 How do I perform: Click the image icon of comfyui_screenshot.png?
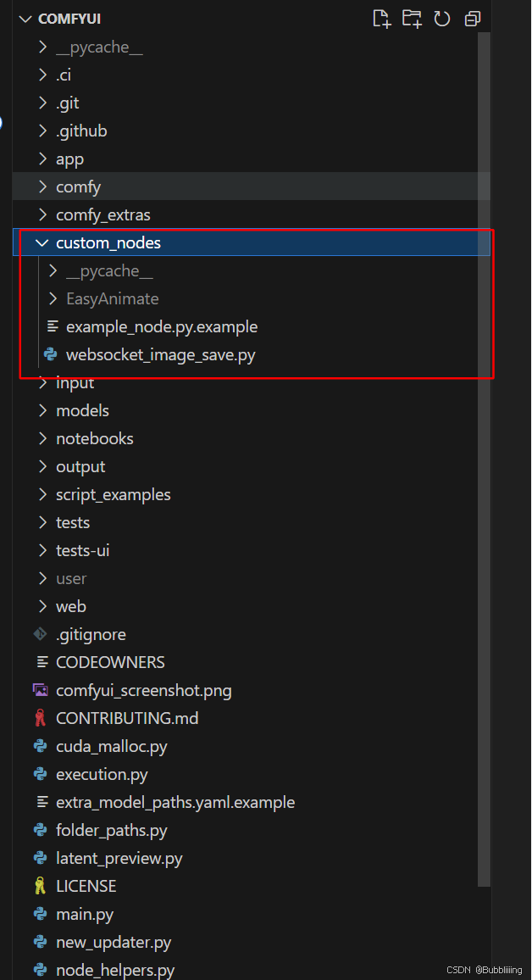coord(40,690)
